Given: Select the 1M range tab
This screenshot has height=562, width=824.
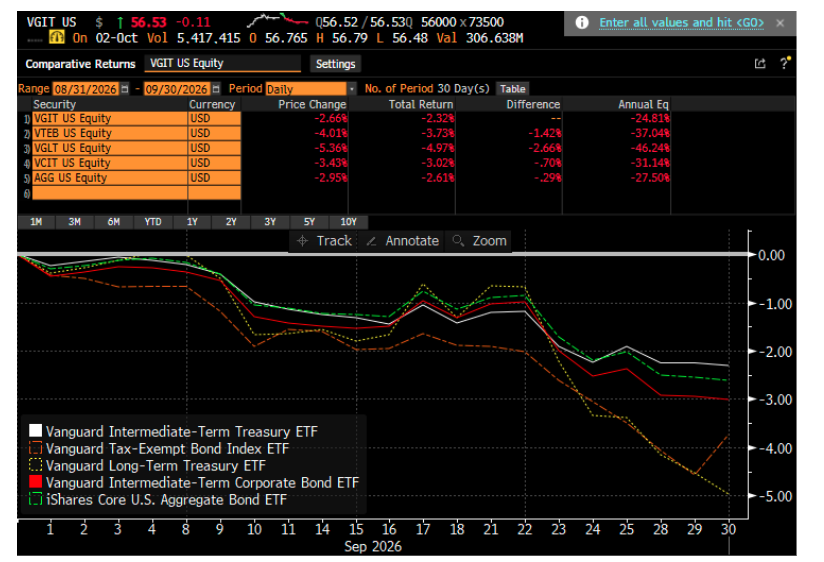Looking at the screenshot, I should (36, 222).
